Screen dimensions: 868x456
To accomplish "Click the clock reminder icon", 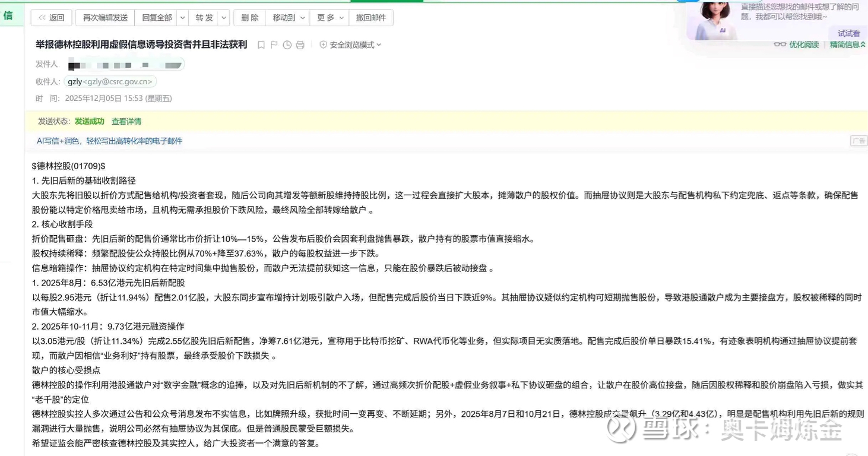I will [x=287, y=45].
